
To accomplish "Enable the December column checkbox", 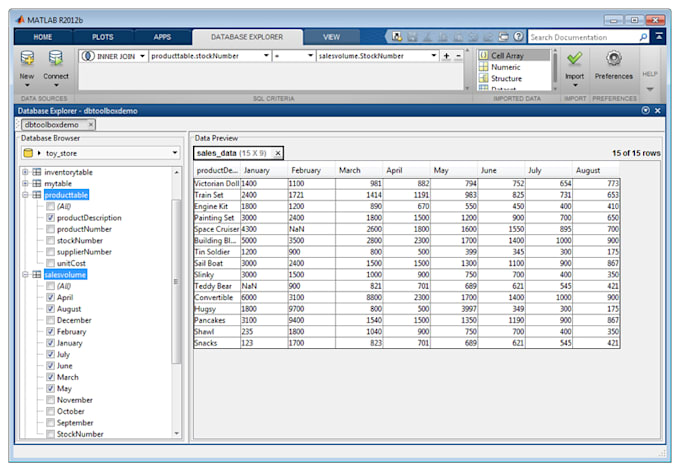I will (x=50, y=320).
